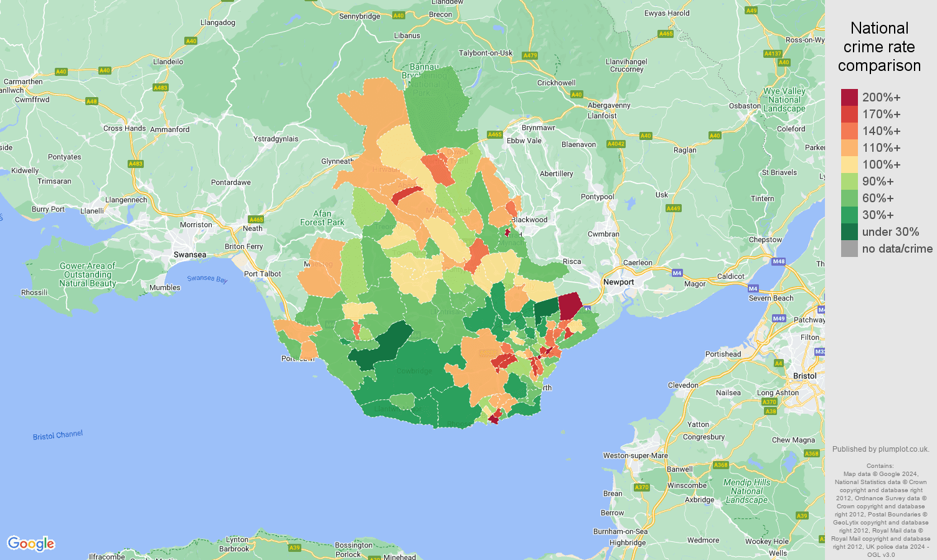
Task: Click the A48 road shield near Cwmffrwd
Action: pyautogui.click(x=92, y=101)
